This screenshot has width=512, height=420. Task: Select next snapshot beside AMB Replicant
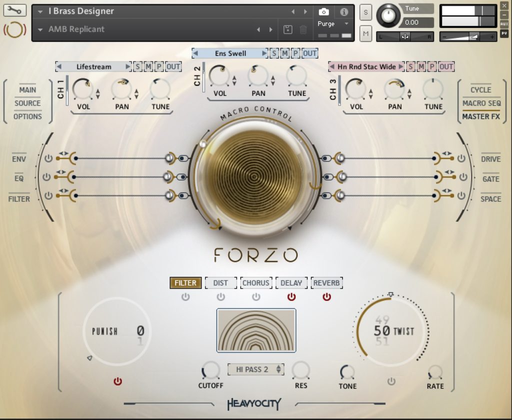(270, 29)
